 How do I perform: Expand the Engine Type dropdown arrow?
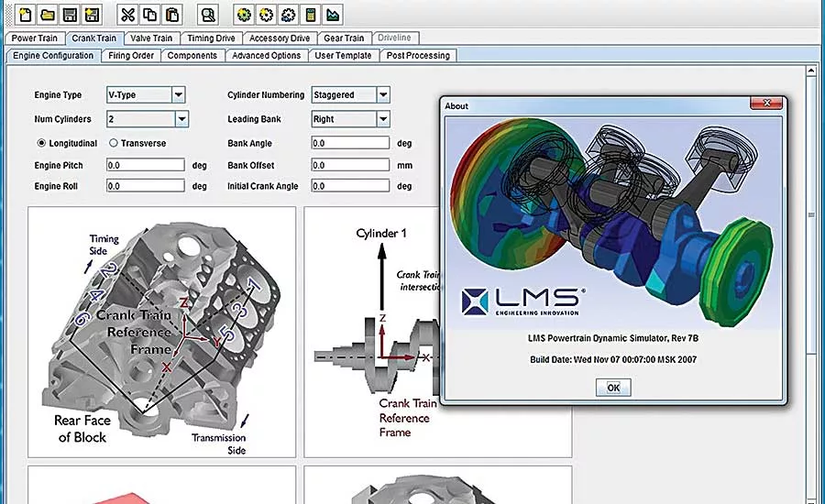[x=179, y=94]
